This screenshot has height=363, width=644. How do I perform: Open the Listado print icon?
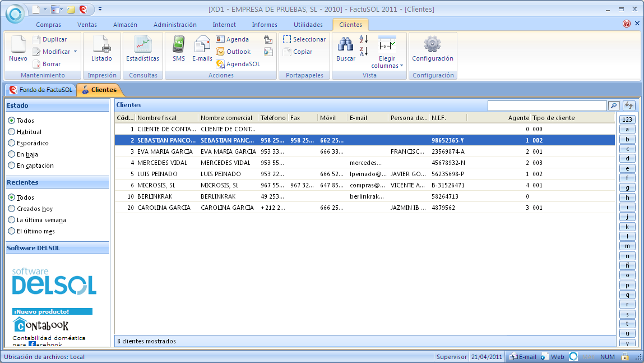click(x=101, y=45)
